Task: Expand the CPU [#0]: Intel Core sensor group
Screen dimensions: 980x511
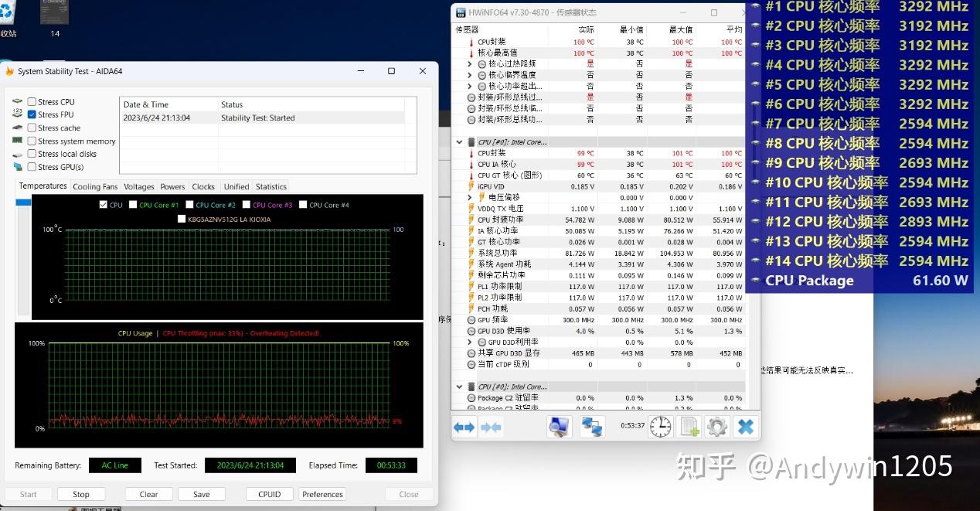Action: click(458, 141)
